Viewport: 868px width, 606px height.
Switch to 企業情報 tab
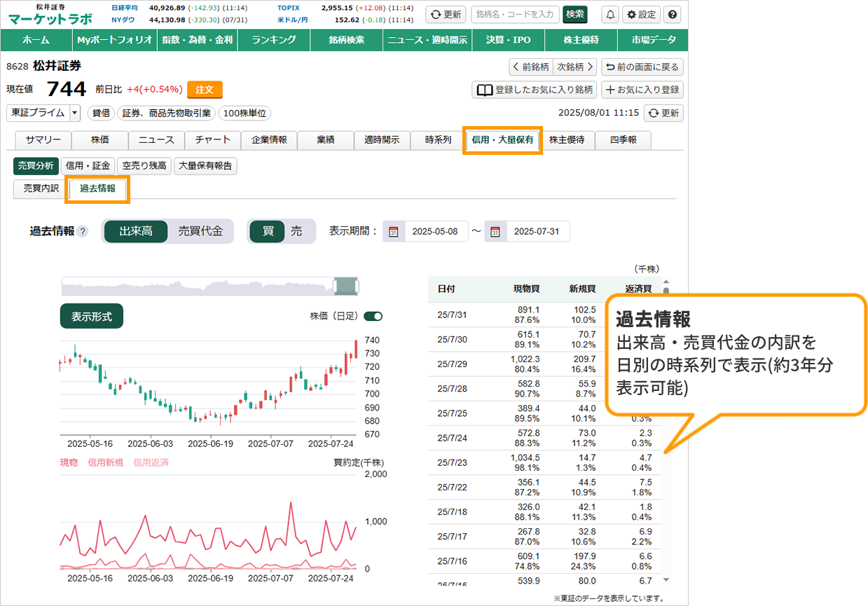[x=269, y=140]
